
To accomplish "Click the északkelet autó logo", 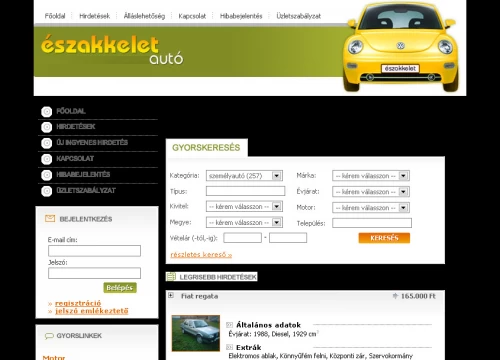I will (x=112, y=49).
